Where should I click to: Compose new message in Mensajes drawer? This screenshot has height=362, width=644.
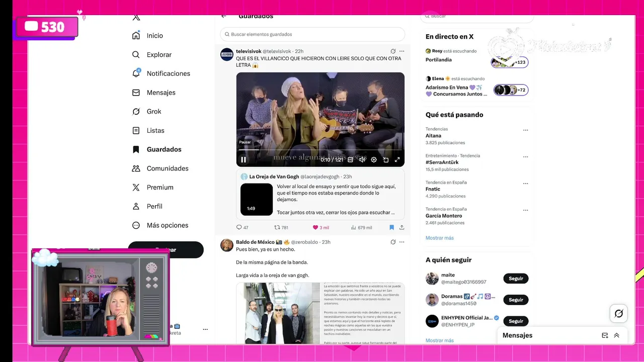click(605, 335)
